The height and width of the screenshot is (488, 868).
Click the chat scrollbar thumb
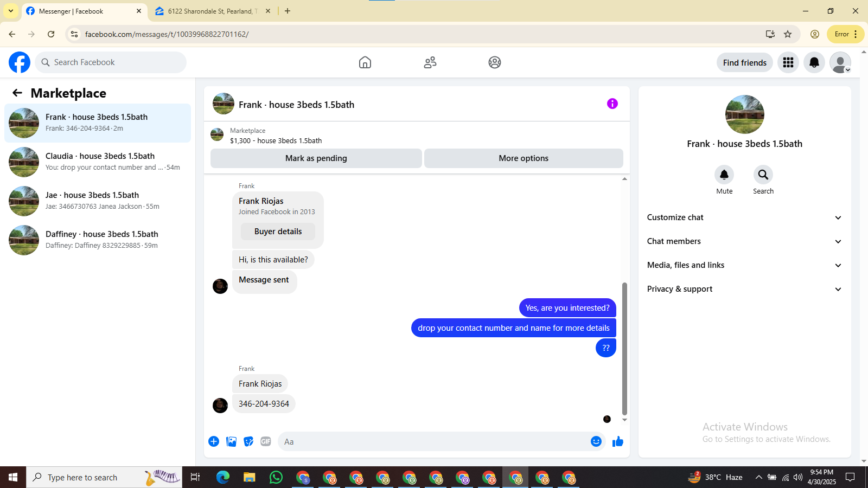click(624, 348)
